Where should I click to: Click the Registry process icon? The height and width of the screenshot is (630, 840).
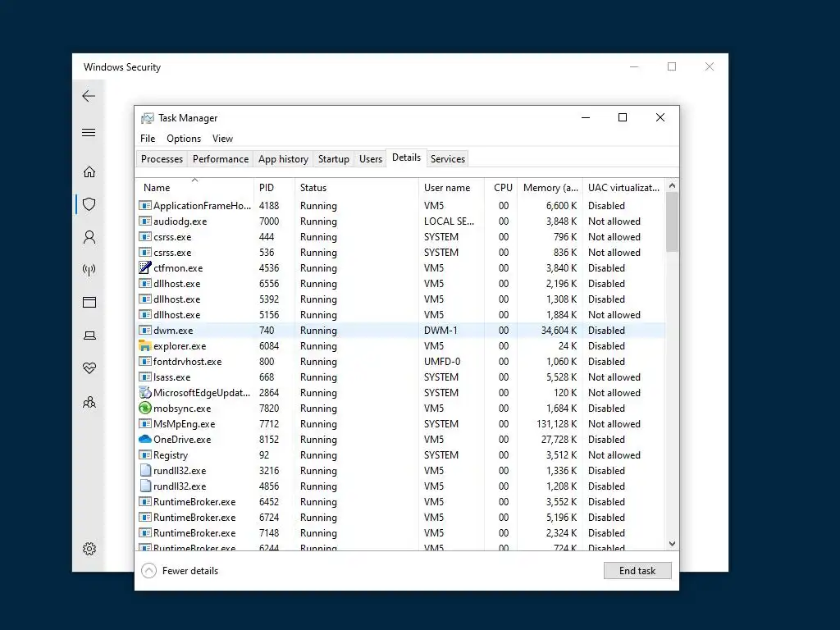tap(144, 454)
